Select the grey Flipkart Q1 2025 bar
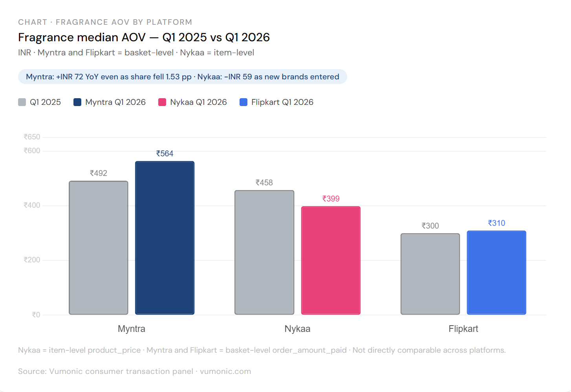Viewport: 571px width, 392px height. coord(430,274)
